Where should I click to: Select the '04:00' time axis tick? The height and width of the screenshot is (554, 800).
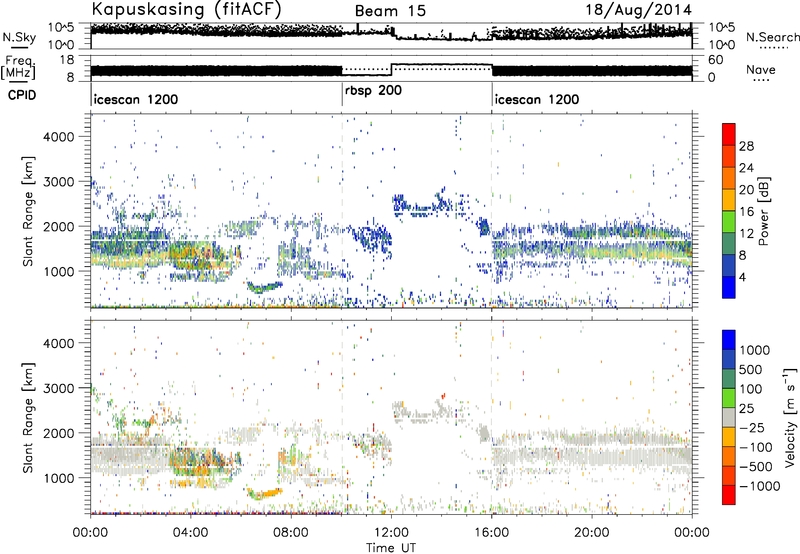pos(191,533)
